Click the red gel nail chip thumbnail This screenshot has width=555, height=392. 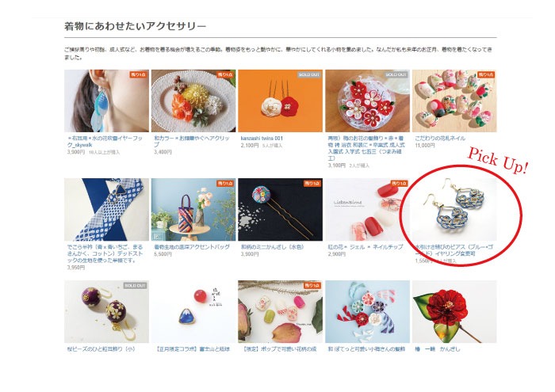point(367,210)
